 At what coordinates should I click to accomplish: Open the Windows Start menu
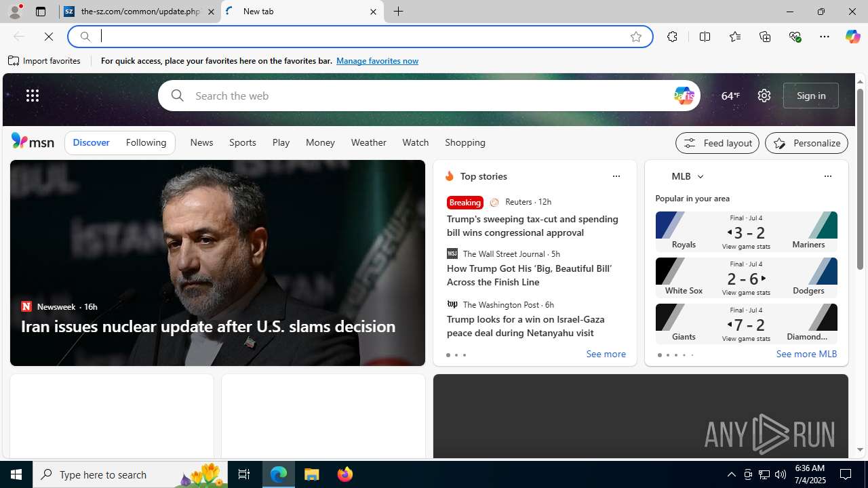tap(16, 474)
